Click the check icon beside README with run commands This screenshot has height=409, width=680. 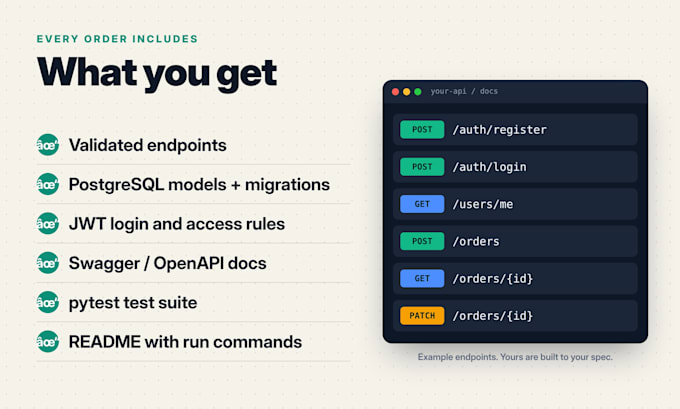click(x=48, y=342)
